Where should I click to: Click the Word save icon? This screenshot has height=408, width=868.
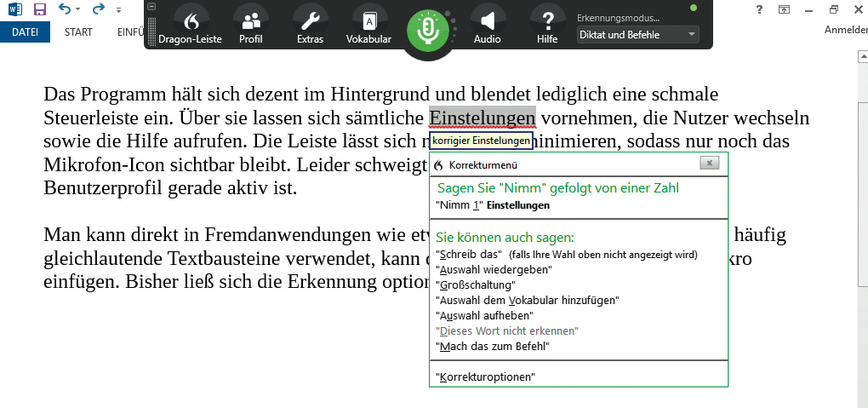40,9
